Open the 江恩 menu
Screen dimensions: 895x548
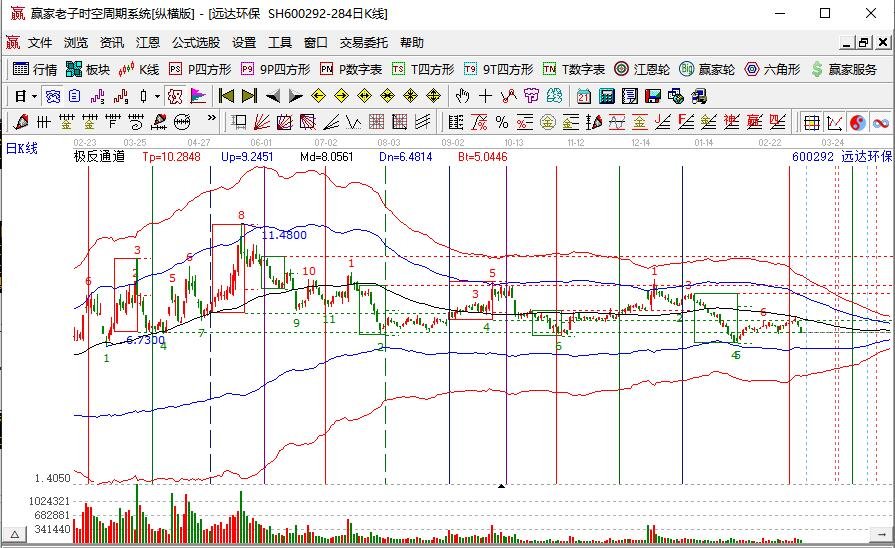pos(148,43)
